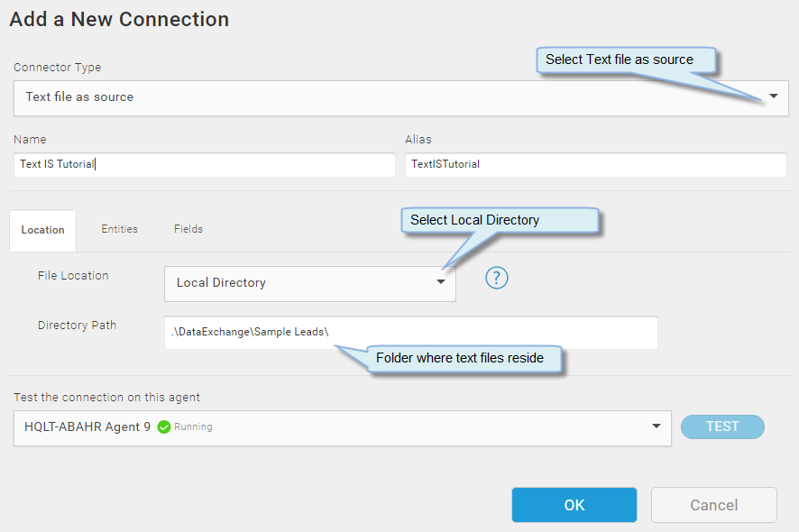Image resolution: width=799 pixels, height=532 pixels.
Task: Click the Select Local Directory callout
Action: click(x=500, y=220)
